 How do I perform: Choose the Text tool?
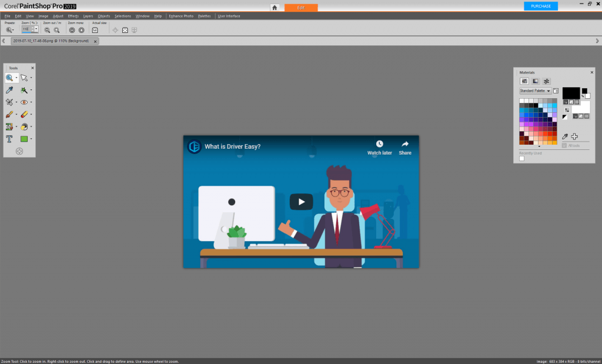[9, 139]
